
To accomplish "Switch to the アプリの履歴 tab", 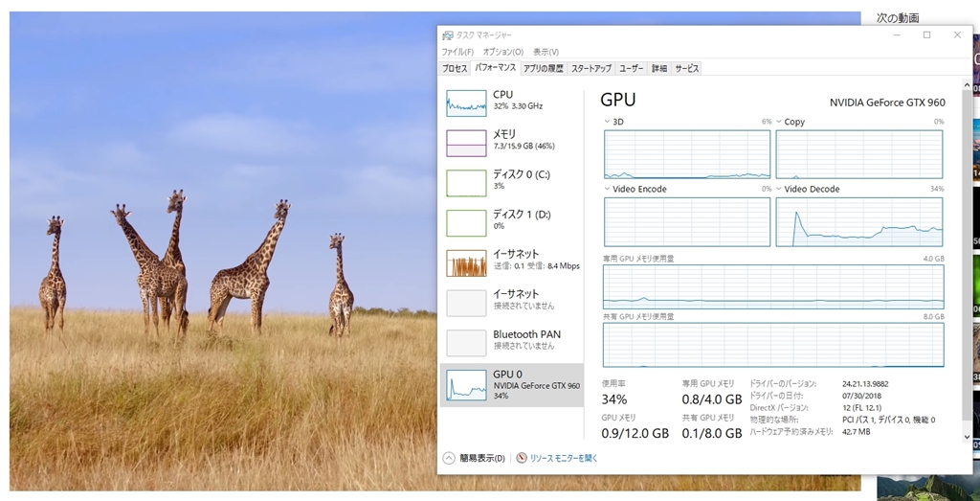I will pos(544,69).
